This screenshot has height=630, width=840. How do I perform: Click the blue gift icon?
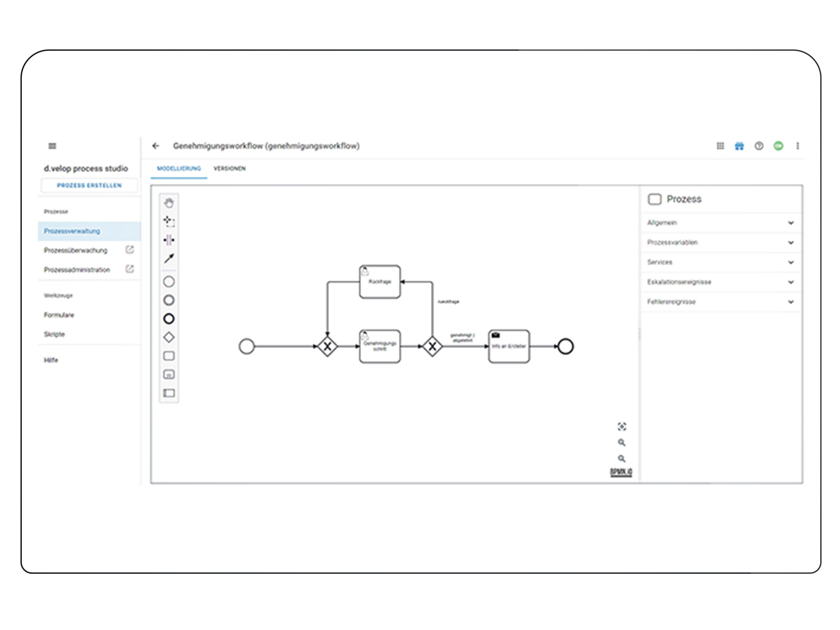point(740,146)
